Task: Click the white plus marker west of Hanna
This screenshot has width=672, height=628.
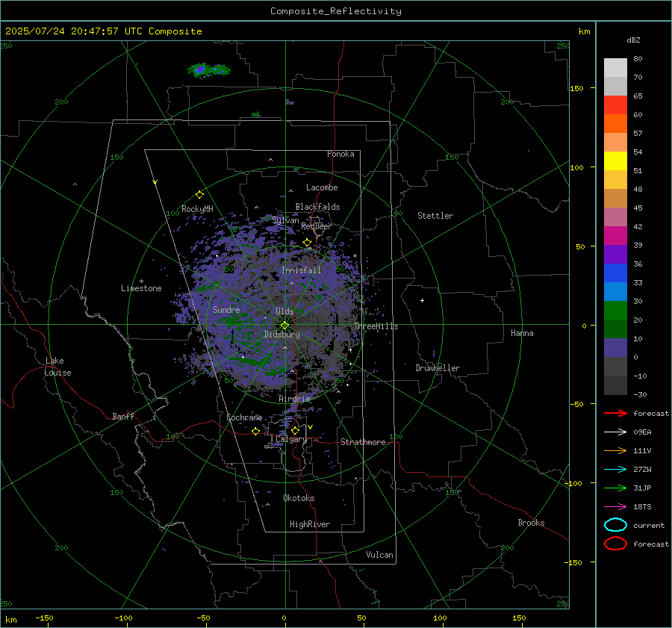Action: click(x=422, y=300)
